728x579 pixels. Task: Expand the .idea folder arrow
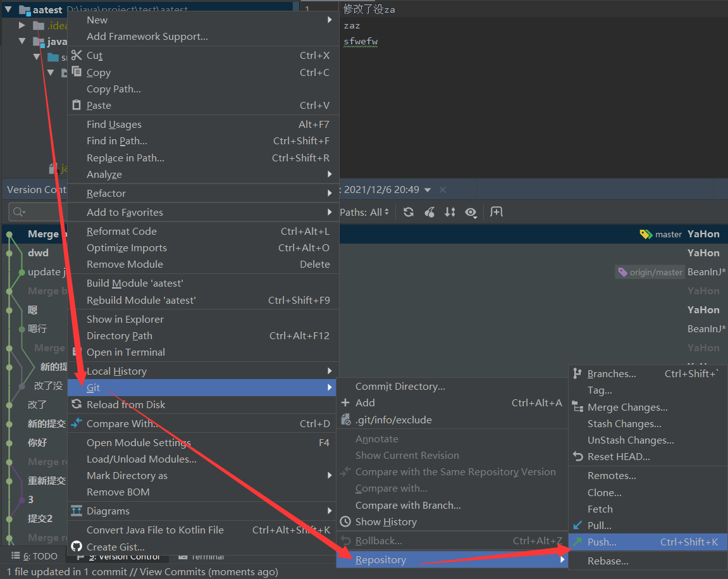point(22,25)
